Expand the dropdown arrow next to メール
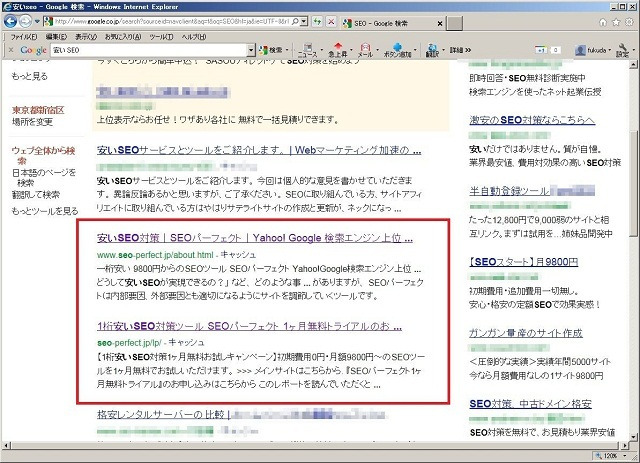 (377, 50)
